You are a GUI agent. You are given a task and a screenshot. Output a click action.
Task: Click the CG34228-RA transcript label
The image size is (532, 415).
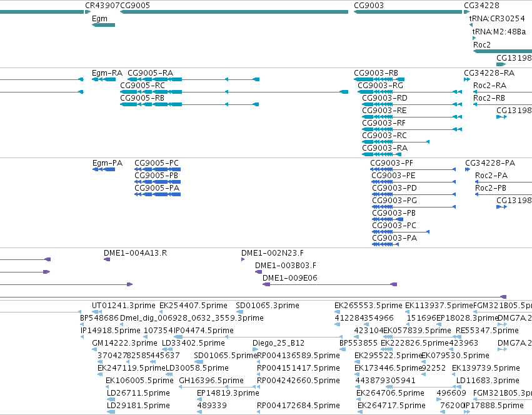[x=489, y=73]
